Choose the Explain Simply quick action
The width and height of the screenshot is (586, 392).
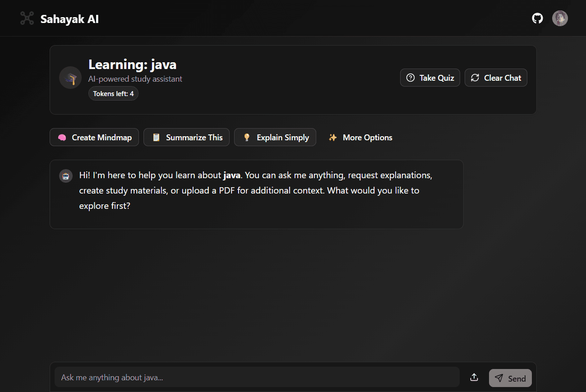tap(275, 137)
